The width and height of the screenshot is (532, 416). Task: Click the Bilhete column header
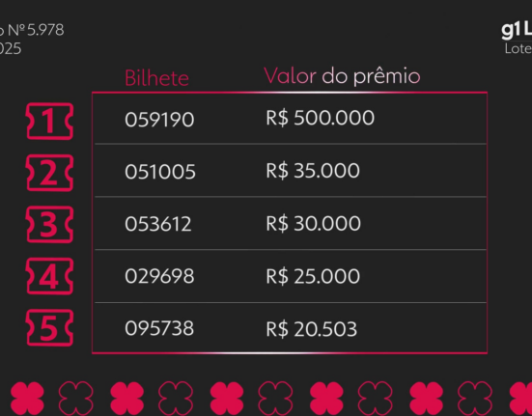pos(156,78)
